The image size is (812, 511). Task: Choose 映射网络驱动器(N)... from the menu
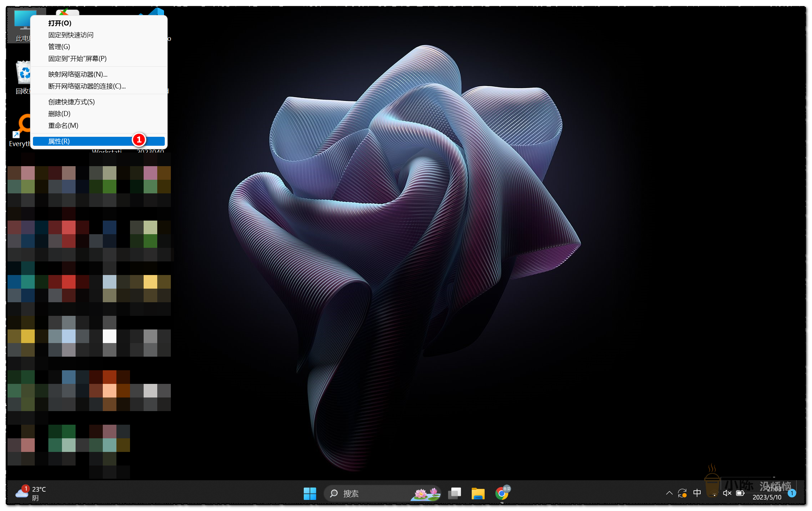[78, 74]
